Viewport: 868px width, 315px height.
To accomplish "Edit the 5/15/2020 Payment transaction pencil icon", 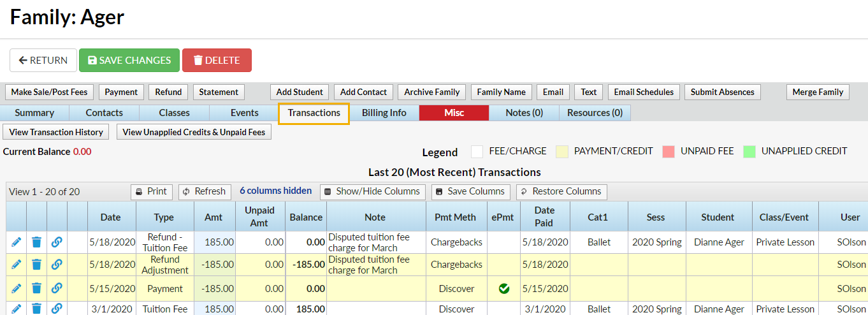I will pos(17,288).
